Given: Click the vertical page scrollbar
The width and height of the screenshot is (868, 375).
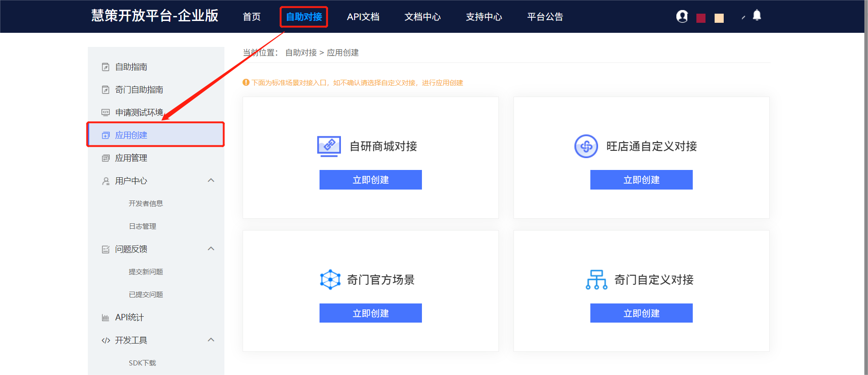Looking at the screenshot, I should [866, 187].
